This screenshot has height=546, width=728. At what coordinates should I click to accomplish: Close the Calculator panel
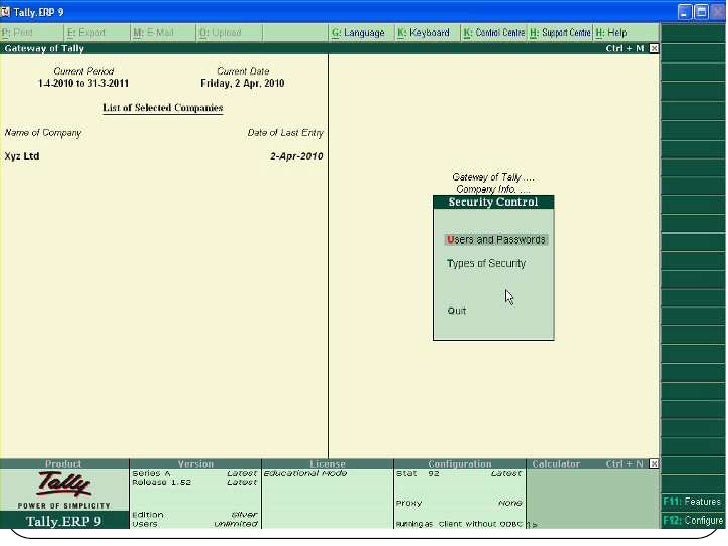click(x=654, y=463)
